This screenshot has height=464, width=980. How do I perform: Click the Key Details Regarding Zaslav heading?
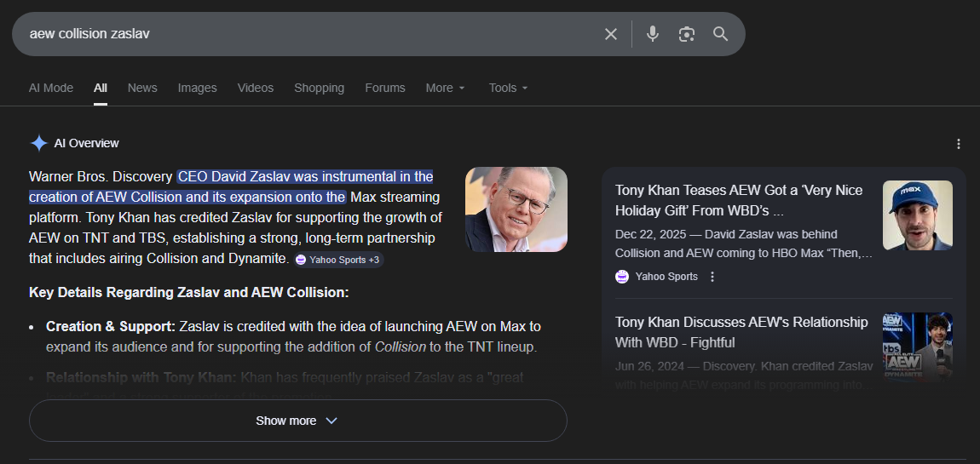click(188, 292)
